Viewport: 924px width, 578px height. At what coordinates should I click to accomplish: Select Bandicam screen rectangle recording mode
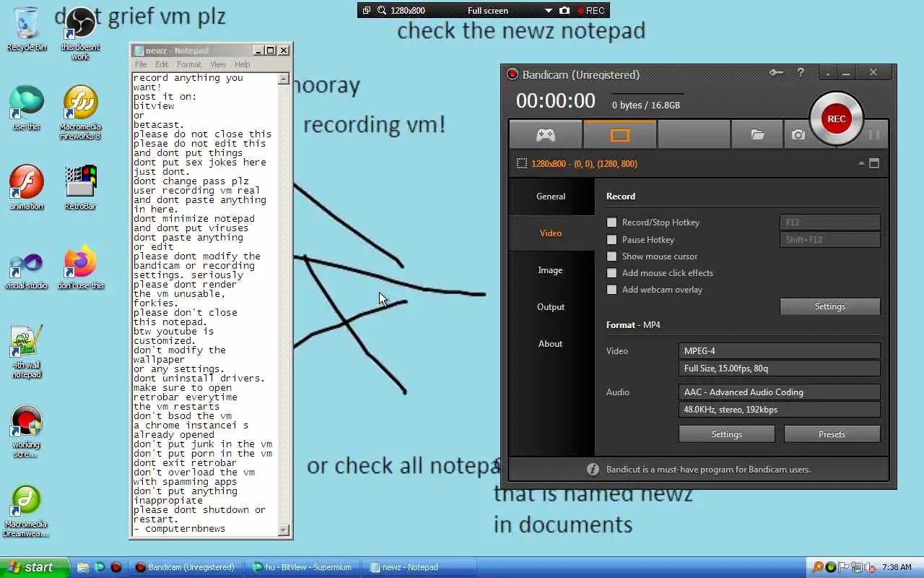(620, 134)
